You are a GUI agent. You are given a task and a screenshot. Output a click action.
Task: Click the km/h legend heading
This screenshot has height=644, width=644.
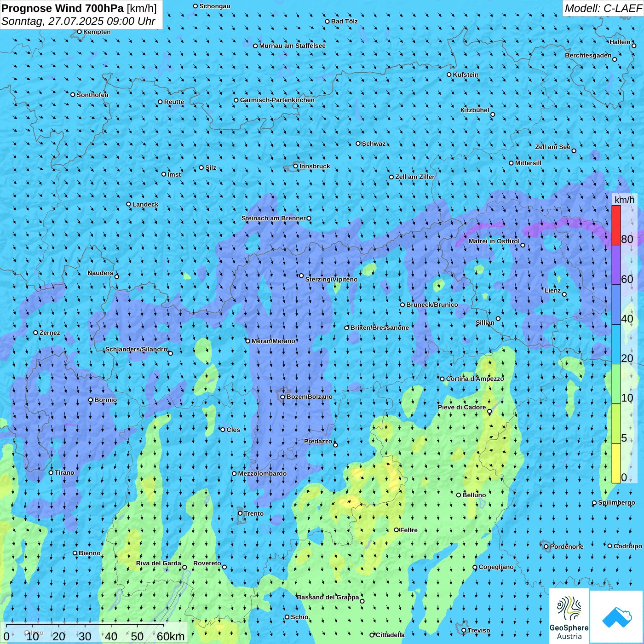point(624,199)
